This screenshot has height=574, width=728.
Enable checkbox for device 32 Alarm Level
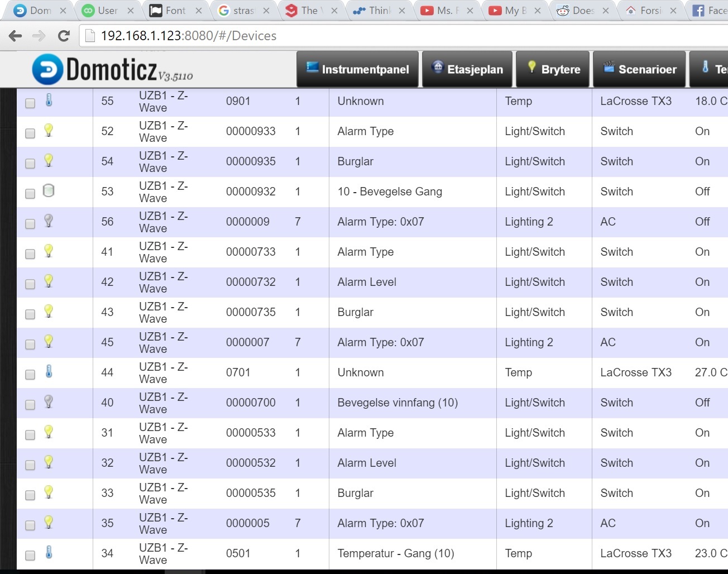pos(30,465)
